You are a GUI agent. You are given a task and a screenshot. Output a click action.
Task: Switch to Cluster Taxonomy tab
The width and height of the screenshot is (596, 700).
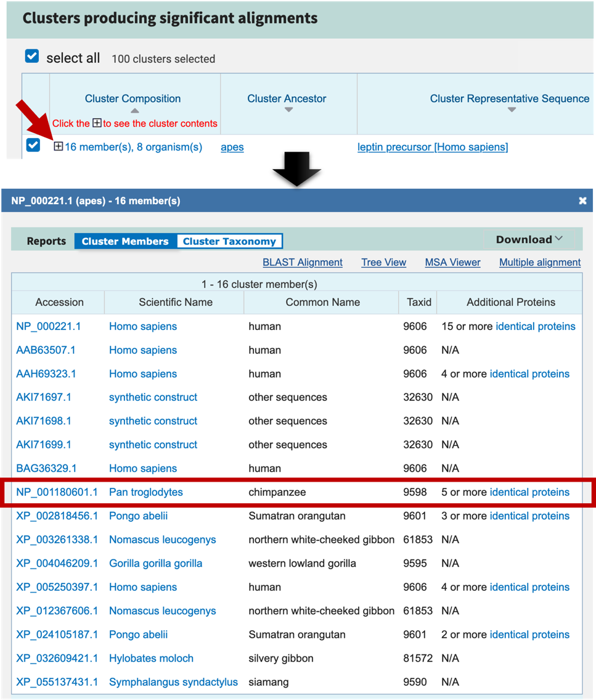click(229, 241)
